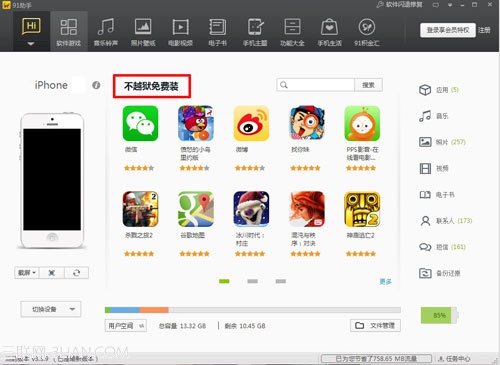Open the 电子书 toolbar tab
Screen dimensions: 500x365
217,32
